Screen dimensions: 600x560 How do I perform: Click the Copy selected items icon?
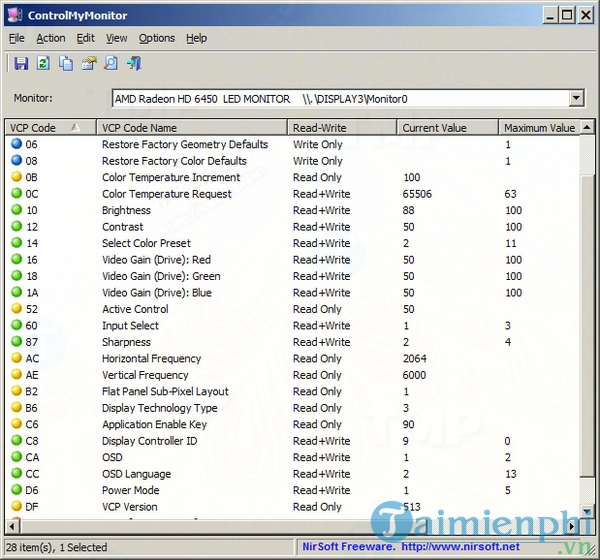pos(66,64)
